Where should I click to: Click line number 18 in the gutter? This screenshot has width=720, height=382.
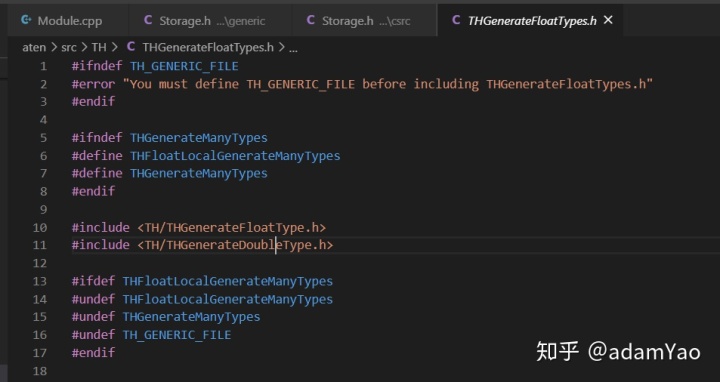(x=40, y=371)
